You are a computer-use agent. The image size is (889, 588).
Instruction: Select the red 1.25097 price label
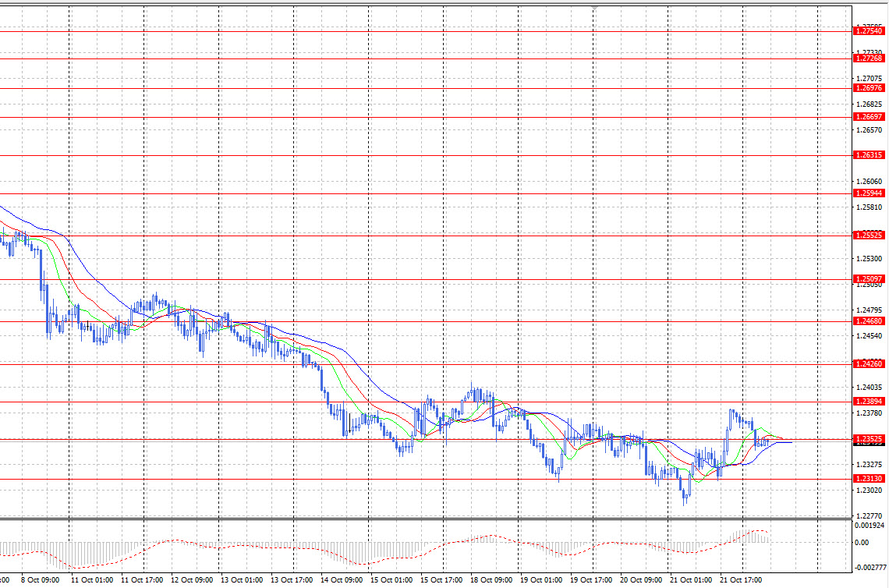pyautogui.click(x=869, y=279)
